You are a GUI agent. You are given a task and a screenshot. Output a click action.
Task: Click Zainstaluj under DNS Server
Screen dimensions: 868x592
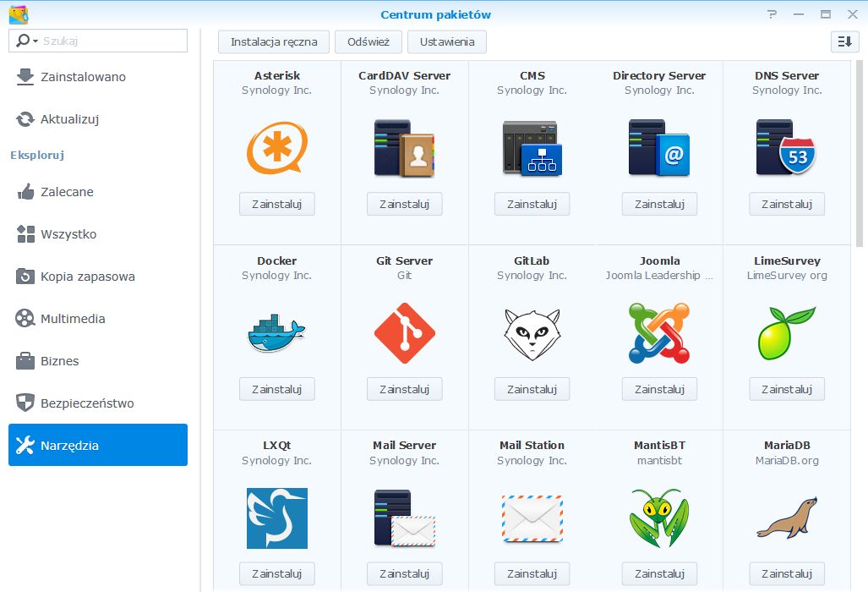(787, 204)
